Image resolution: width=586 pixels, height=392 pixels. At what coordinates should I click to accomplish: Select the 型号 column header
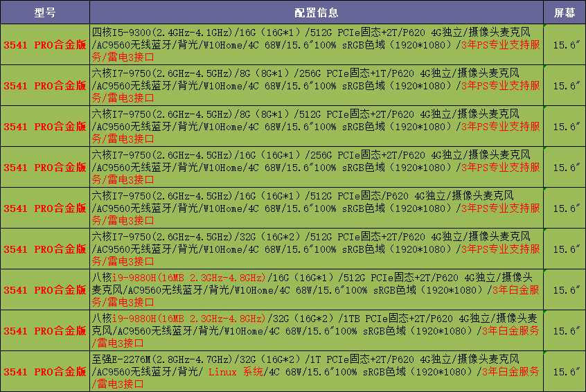45,12
